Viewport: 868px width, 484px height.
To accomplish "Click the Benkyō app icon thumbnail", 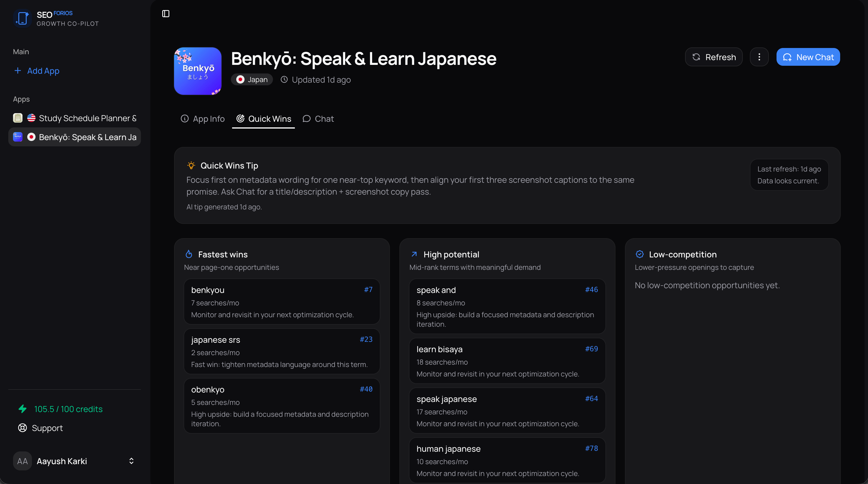I will [197, 71].
